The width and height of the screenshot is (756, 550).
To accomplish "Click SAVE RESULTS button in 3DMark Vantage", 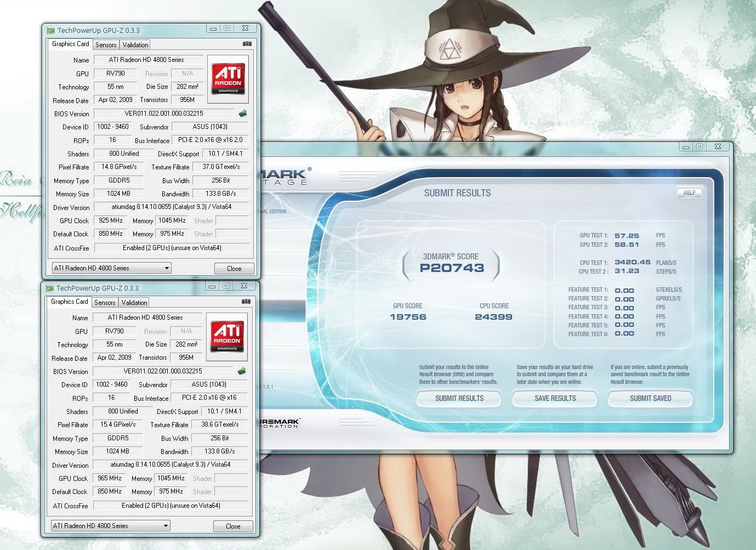I will click(x=555, y=399).
